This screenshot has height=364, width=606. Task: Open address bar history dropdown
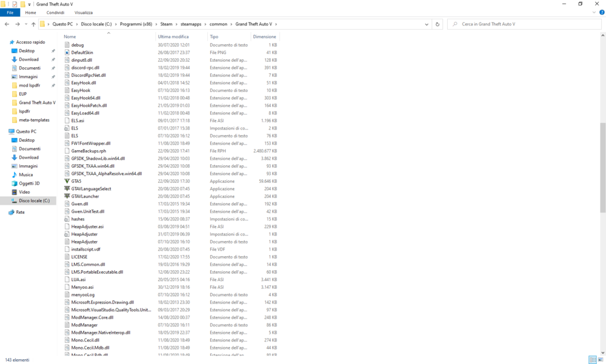pyautogui.click(x=427, y=24)
